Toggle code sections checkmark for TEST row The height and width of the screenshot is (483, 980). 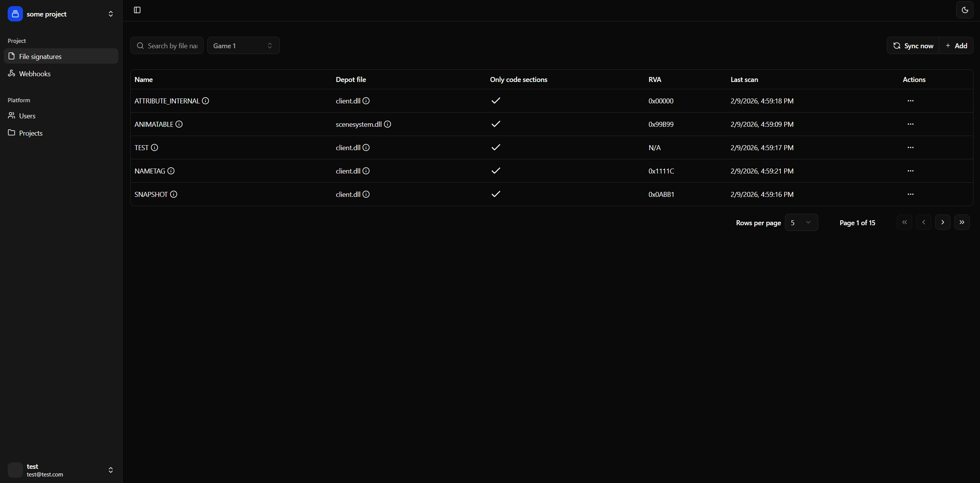tap(496, 147)
